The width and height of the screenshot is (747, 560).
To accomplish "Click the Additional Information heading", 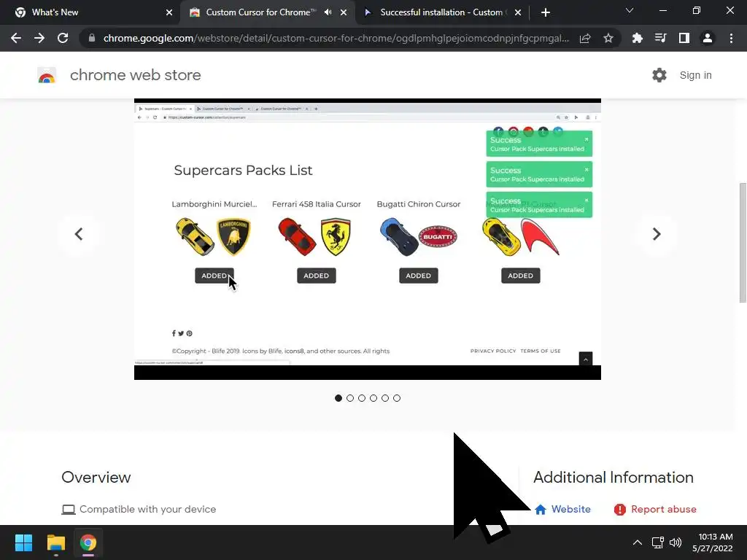I will point(613,477).
